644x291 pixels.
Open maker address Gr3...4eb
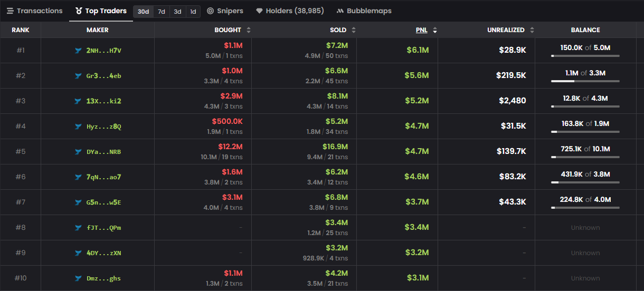(x=103, y=76)
